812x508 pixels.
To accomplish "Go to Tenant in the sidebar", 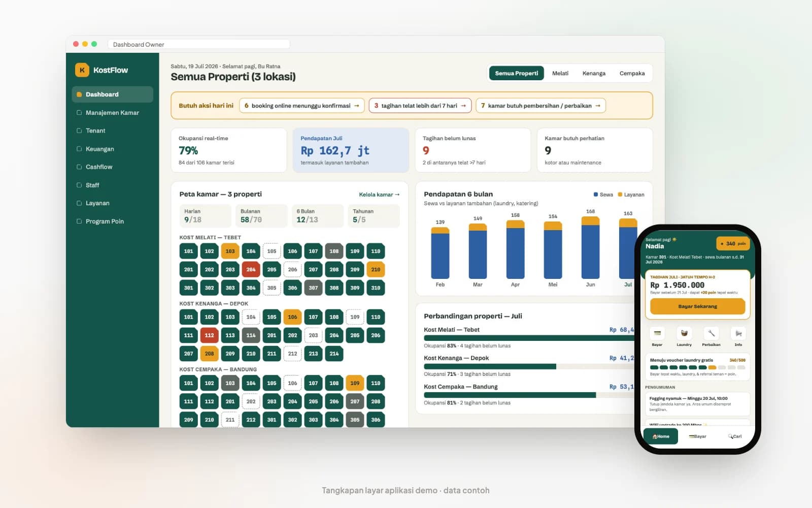I will click(x=112, y=131).
